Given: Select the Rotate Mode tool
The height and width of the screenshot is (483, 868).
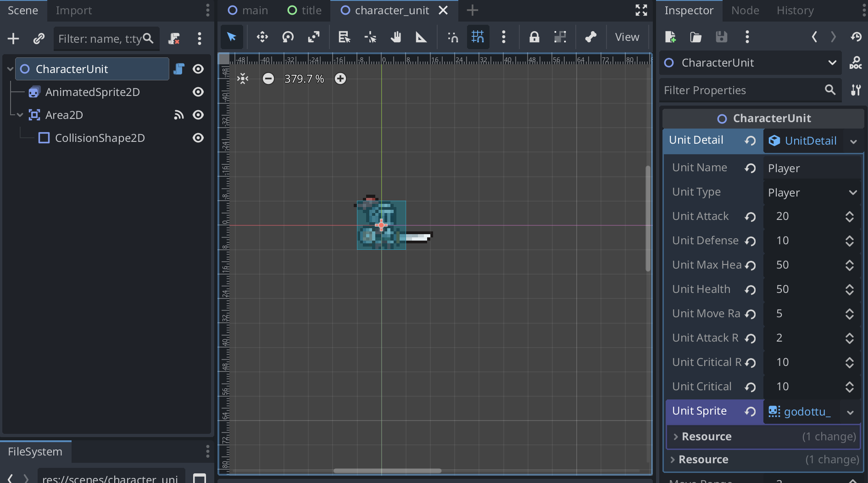Looking at the screenshot, I should 288,37.
